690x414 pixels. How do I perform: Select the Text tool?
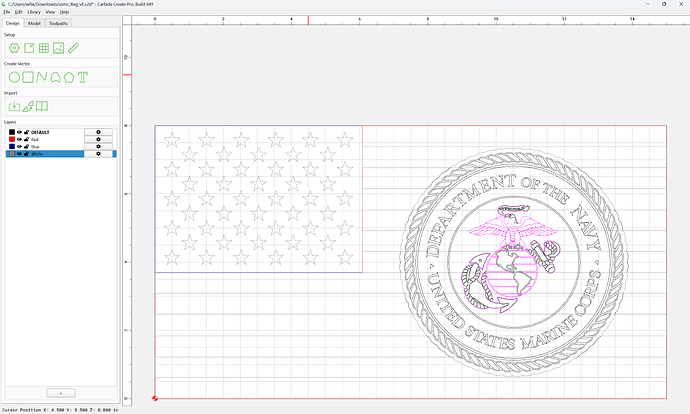83,77
